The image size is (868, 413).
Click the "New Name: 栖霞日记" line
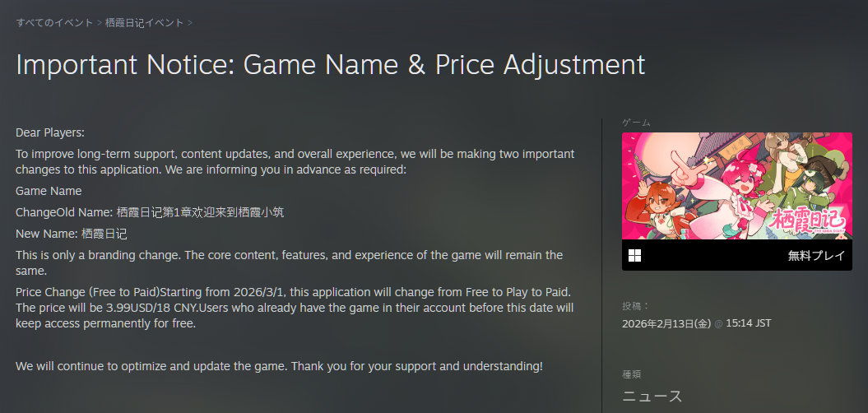(x=72, y=234)
